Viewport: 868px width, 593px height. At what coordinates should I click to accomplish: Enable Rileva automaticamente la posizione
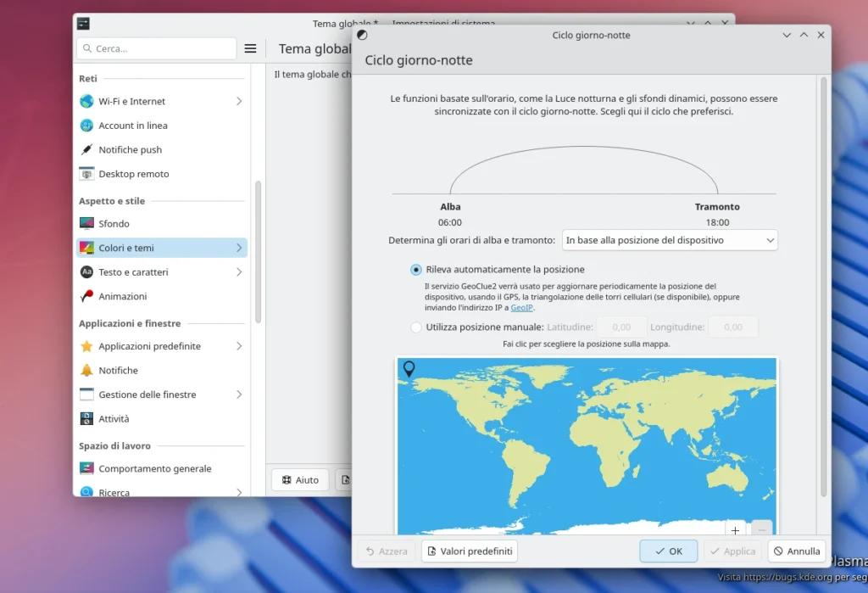(415, 269)
